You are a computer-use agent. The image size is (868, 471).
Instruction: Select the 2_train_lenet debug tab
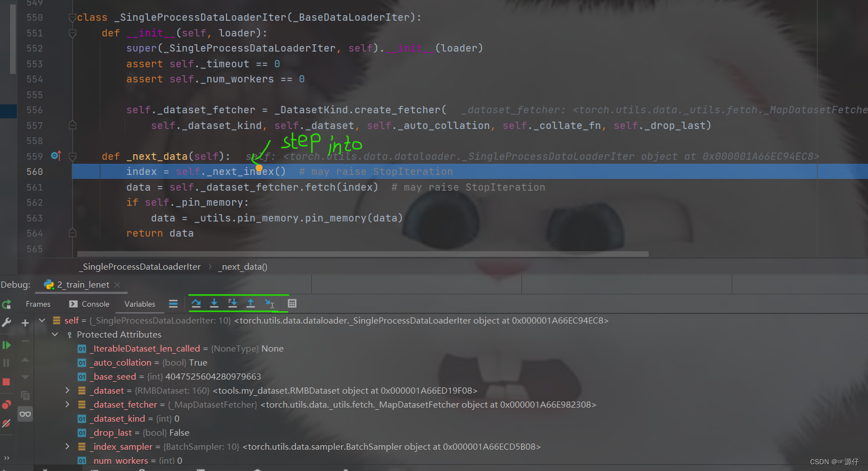tap(82, 284)
